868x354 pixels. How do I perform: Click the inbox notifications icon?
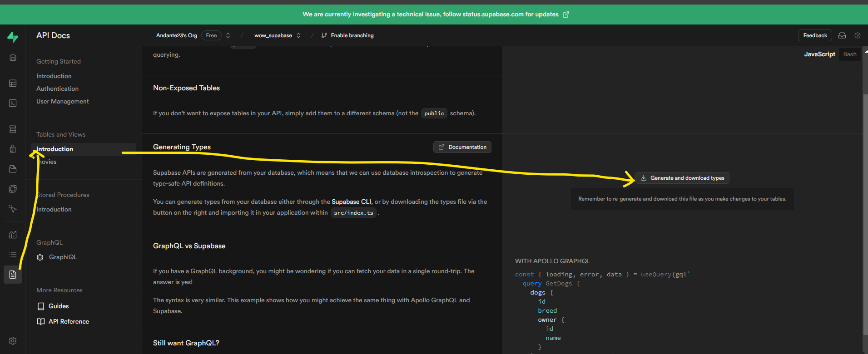click(x=842, y=35)
